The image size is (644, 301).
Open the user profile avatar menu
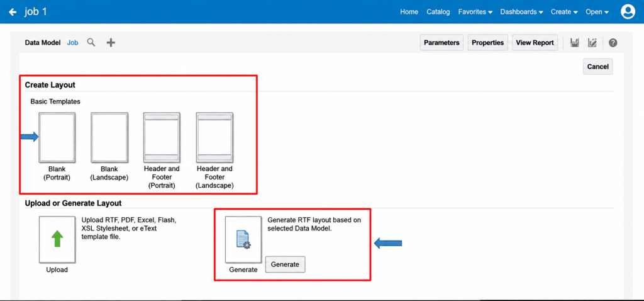(x=628, y=11)
